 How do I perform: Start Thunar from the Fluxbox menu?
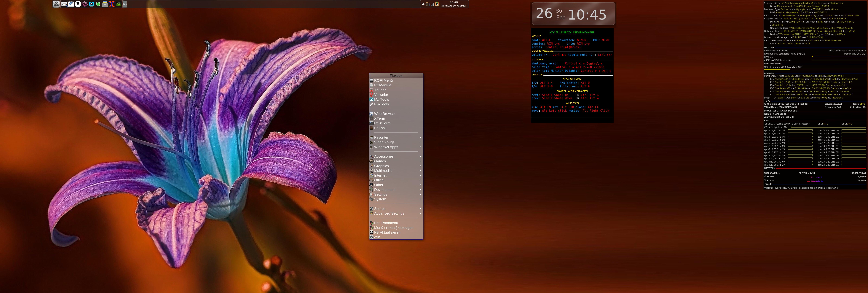(x=396, y=90)
